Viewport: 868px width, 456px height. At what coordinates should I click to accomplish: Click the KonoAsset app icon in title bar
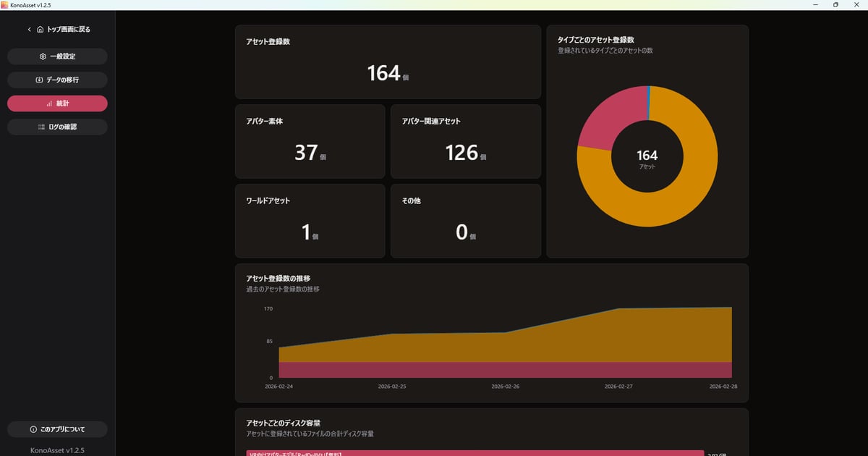[5, 5]
